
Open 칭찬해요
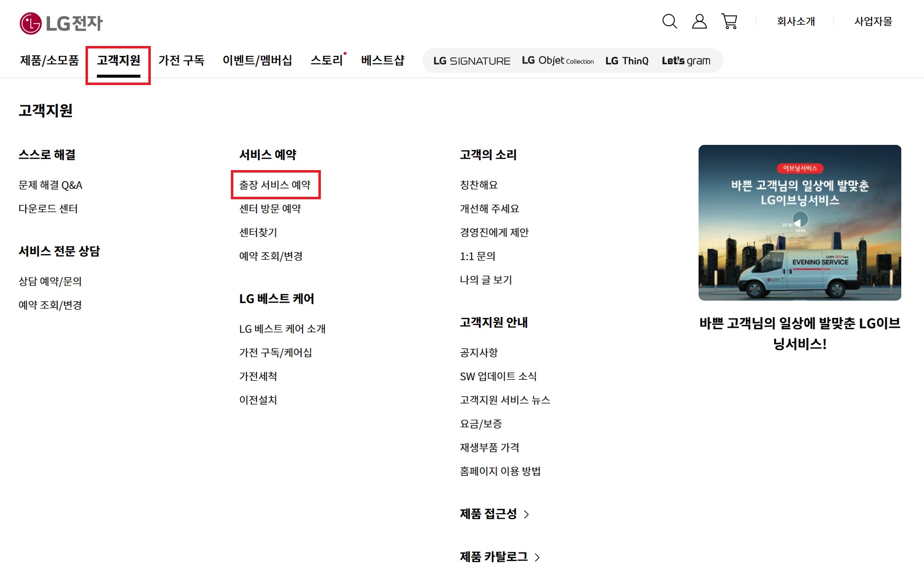(x=479, y=185)
